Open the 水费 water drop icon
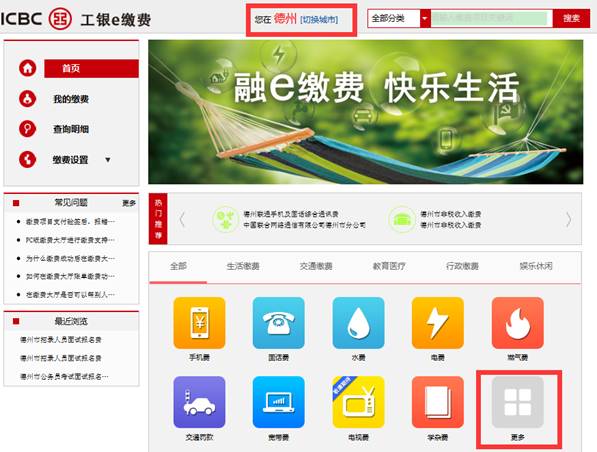 pyautogui.click(x=358, y=323)
